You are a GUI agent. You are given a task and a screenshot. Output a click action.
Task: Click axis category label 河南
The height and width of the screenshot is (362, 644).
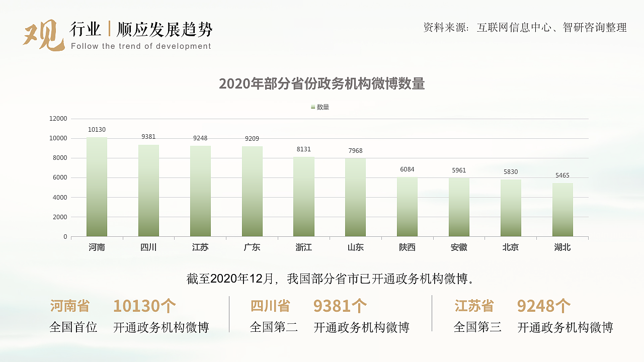click(x=97, y=247)
